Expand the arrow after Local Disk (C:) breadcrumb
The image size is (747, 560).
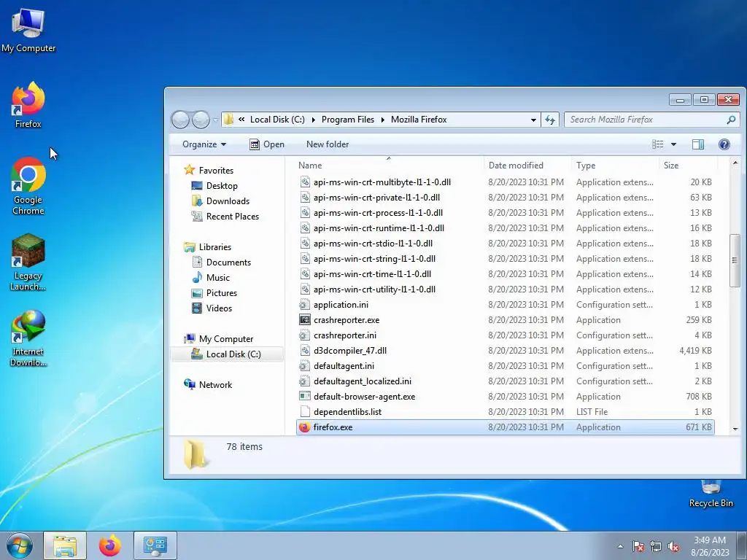click(313, 120)
